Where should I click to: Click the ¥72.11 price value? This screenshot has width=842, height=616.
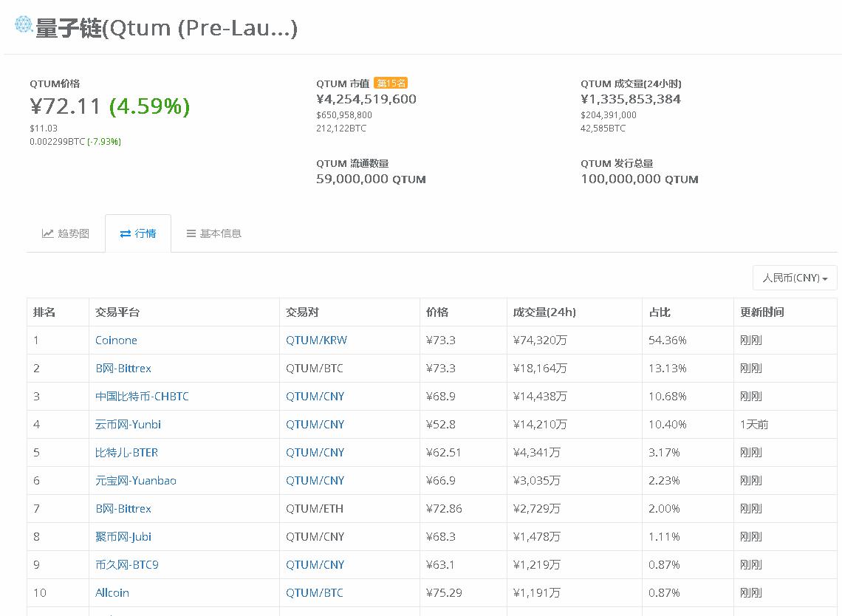[x=66, y=106]
